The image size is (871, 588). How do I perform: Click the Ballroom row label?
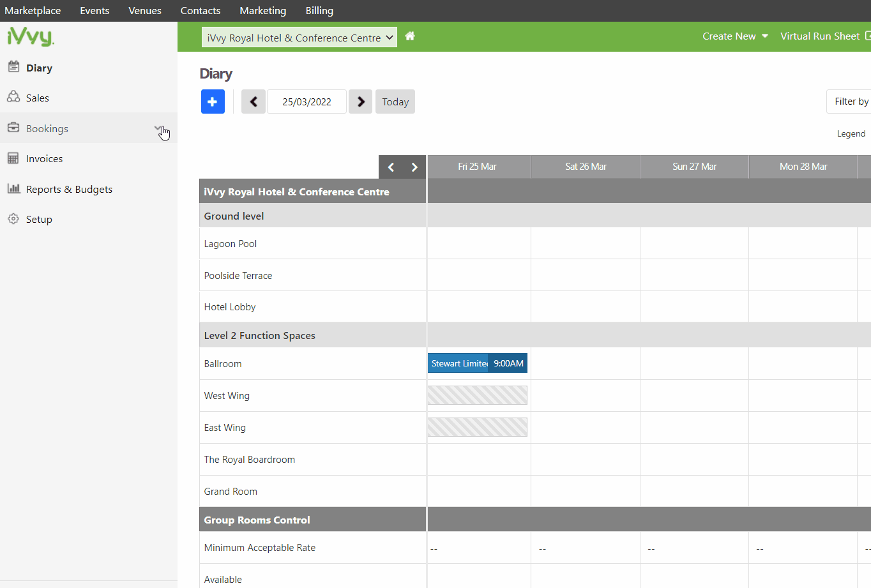tap(223, 364)
